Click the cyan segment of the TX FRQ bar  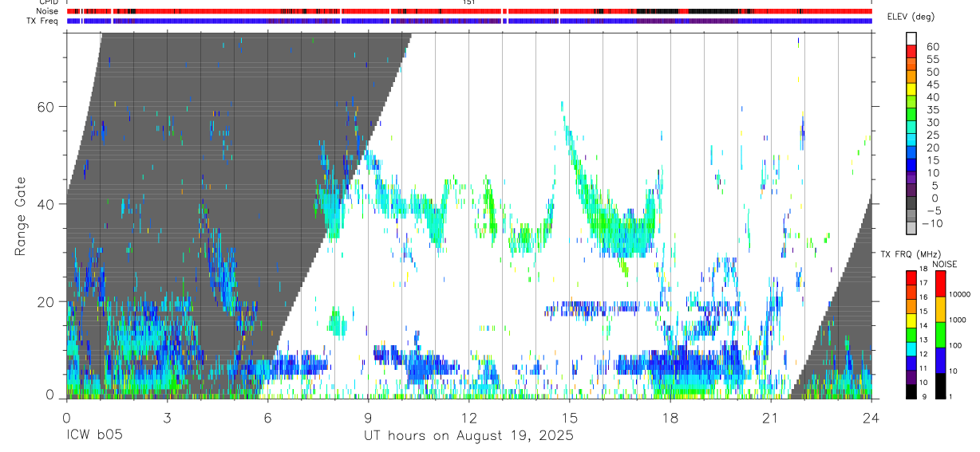click(911, 349)
